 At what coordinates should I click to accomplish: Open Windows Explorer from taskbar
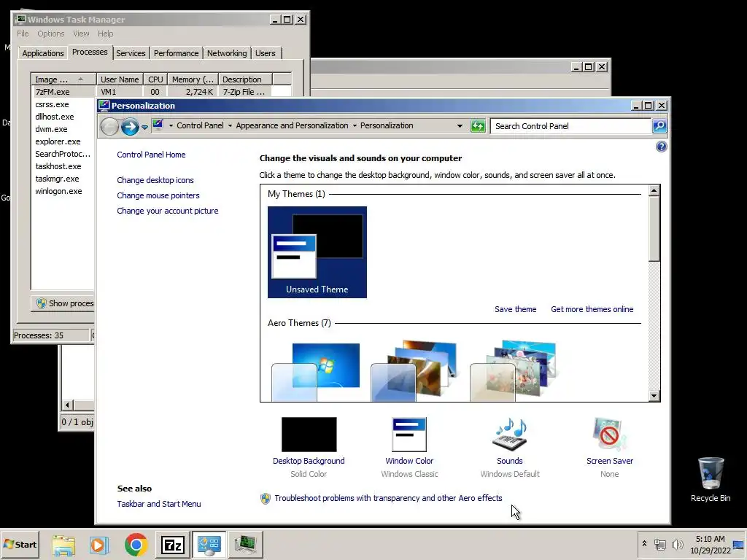point(63,545)
